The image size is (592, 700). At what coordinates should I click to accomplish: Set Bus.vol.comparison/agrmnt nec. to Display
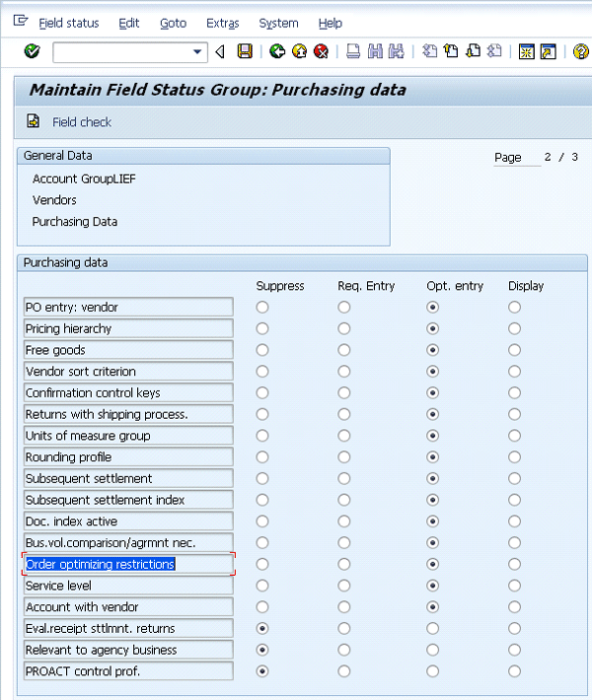click(514, 543)
